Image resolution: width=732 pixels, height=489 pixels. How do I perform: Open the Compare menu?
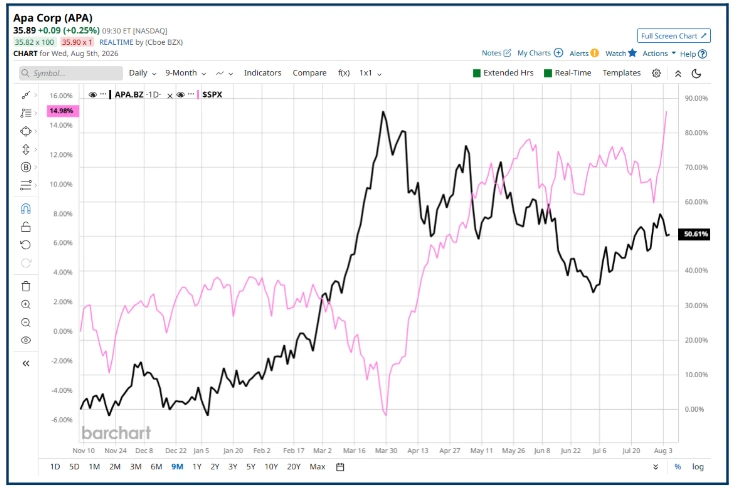[x=310, y=73]
